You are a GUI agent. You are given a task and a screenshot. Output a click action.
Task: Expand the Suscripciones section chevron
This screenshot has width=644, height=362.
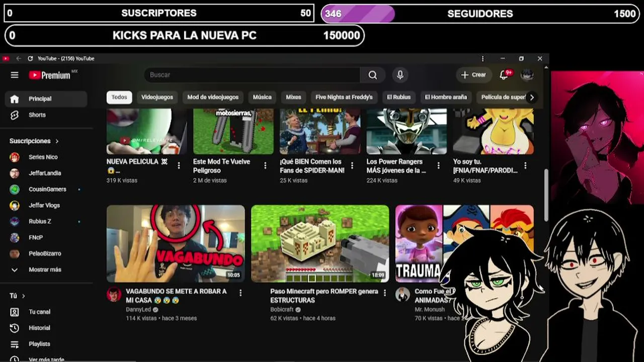(x=57, y=141)
